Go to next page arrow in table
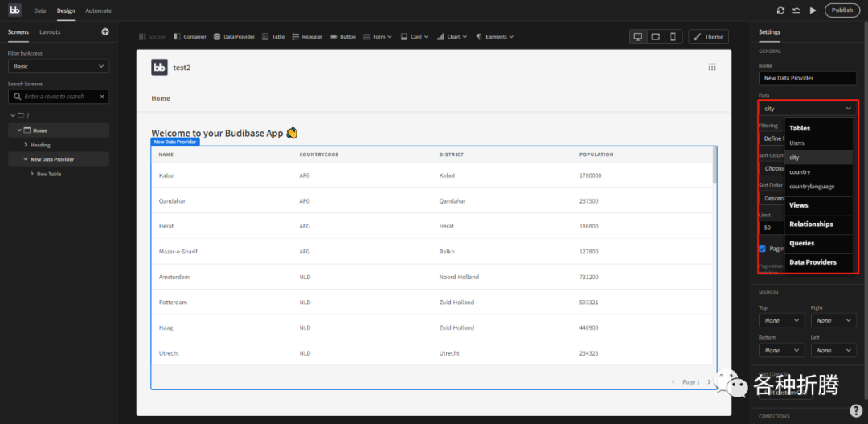The width and height of the screenshot is (868, 424). (709, 382)
